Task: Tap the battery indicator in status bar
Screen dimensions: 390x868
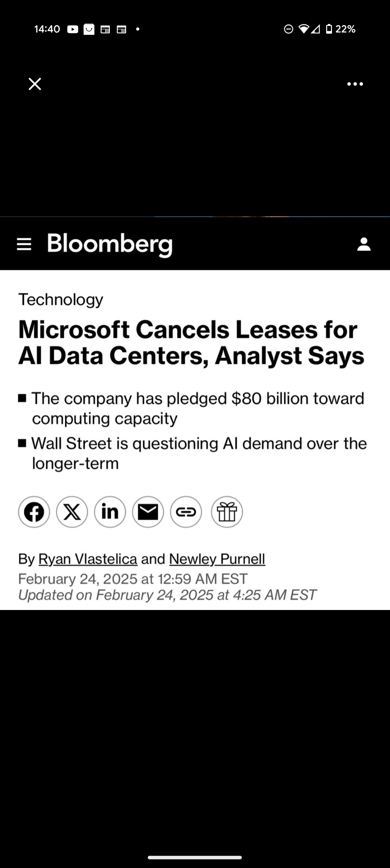Action: pyautogui.click(x=329, y=29)
